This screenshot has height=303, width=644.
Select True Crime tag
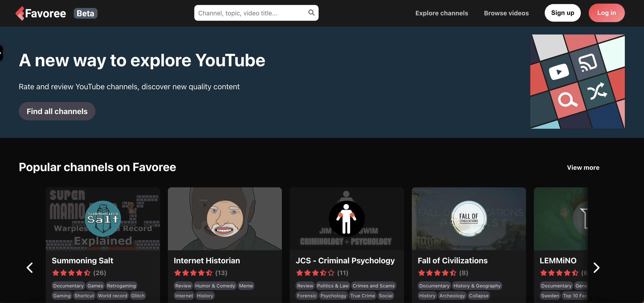pyautogui.click(x=362, y=296)
